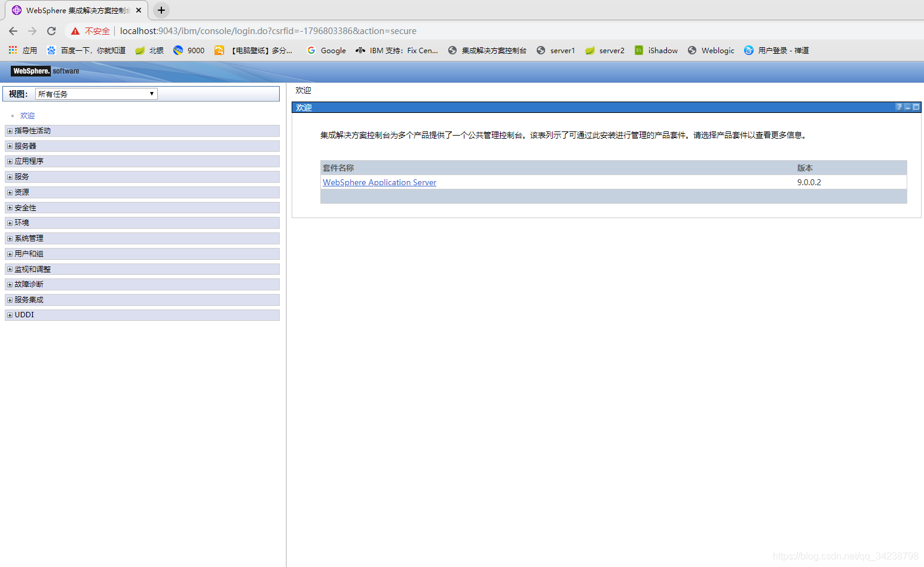Click the address bar URL

[268, 31]
